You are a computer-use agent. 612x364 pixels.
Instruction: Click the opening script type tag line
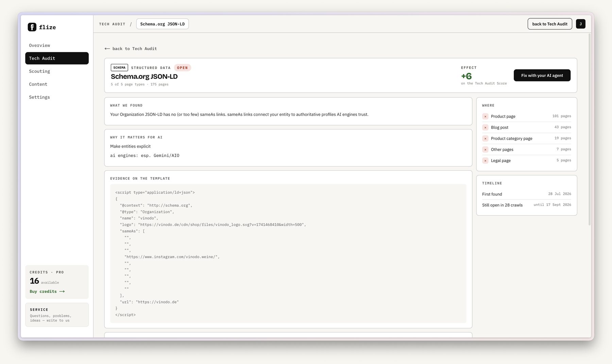(x=155, y=193)
